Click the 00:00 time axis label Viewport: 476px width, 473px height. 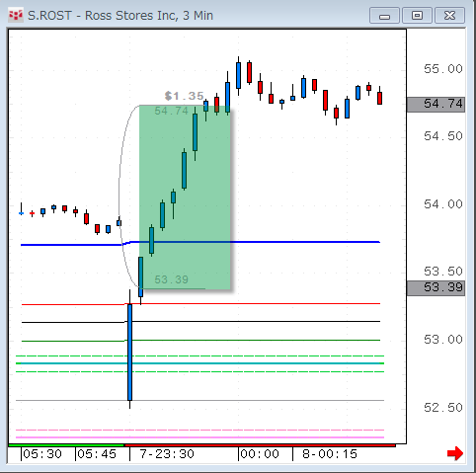[260, 454]
